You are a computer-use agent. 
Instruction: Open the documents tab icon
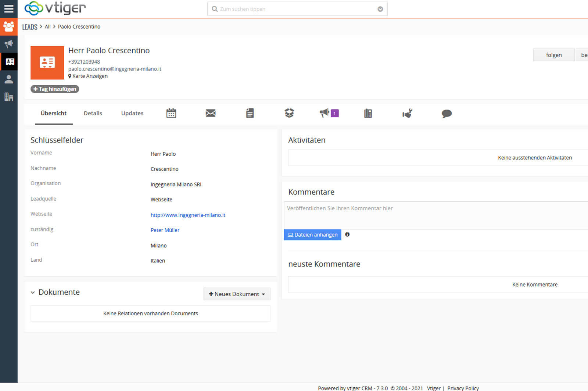250,113
